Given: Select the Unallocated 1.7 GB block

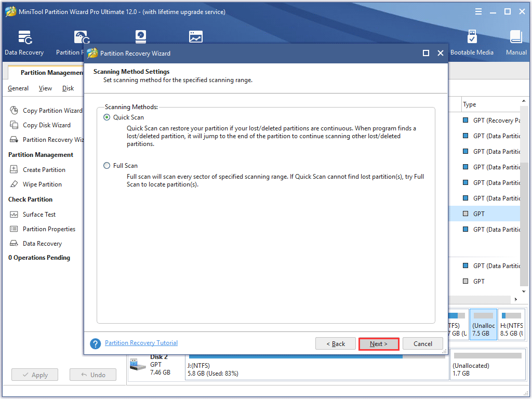Looking at the screenshot, I should pyautogui.click(x=488, y=365).
